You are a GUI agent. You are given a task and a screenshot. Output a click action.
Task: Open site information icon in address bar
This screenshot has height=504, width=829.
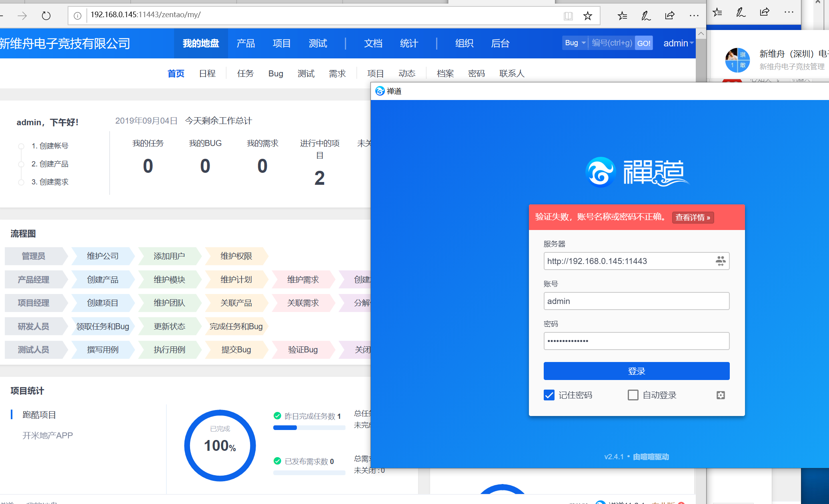tap(78, 16)
